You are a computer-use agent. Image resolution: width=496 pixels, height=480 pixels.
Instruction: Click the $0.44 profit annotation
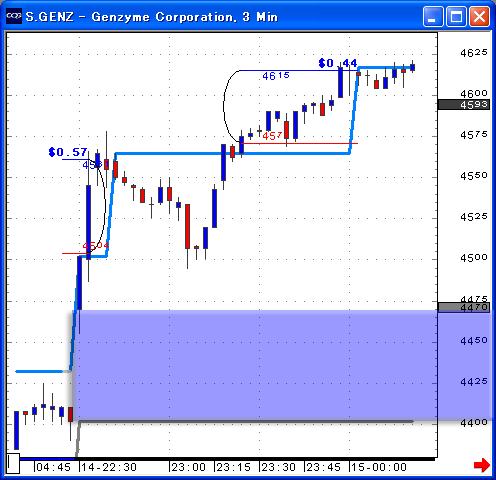[338, 63]
